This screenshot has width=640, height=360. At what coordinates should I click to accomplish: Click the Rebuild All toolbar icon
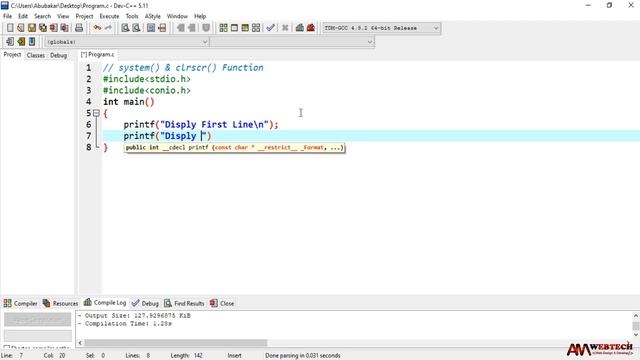tap(256, 28)
